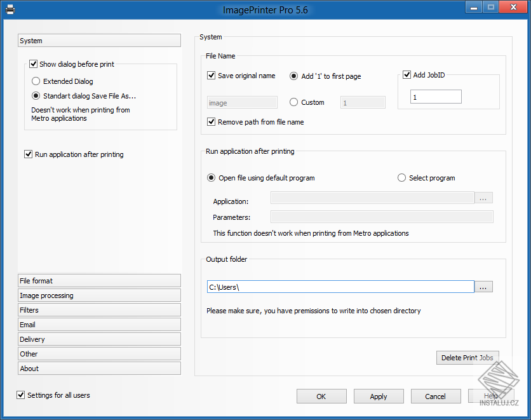Screen dimensions: 531x420
Task: Toggle Settings for all users checkbox
Action: pyautogui.click(x=21, y=395)
